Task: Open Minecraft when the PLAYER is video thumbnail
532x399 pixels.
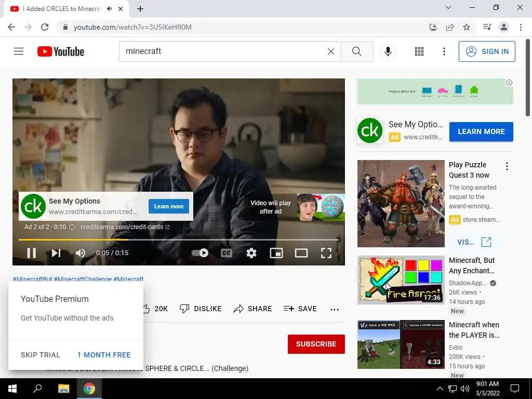Action: click(x=401, y=344)
